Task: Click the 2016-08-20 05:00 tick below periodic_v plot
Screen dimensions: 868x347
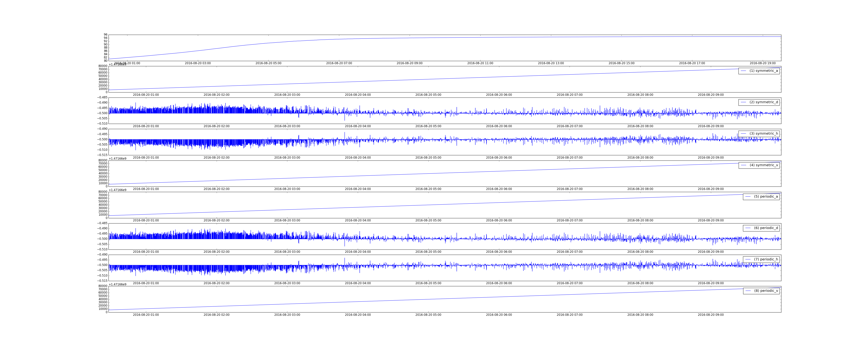Action: click(428, 315)
